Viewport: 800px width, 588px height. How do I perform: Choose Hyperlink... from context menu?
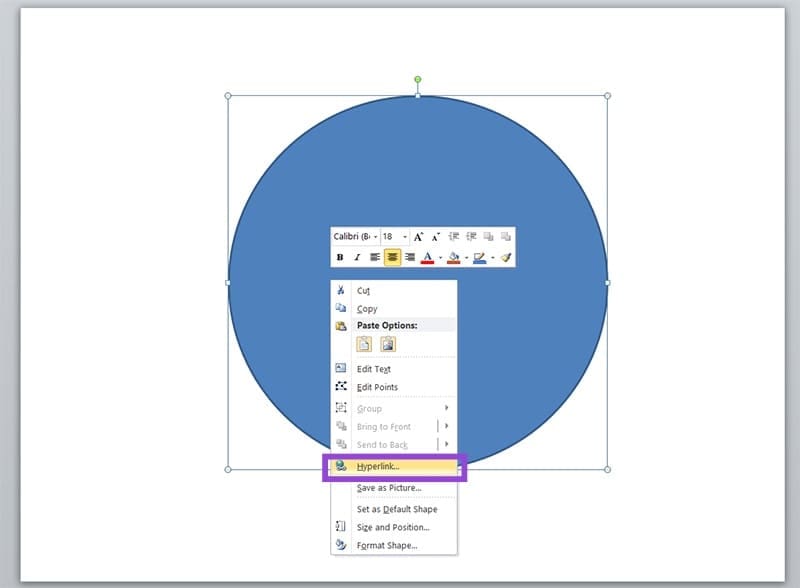pos(378,467)
